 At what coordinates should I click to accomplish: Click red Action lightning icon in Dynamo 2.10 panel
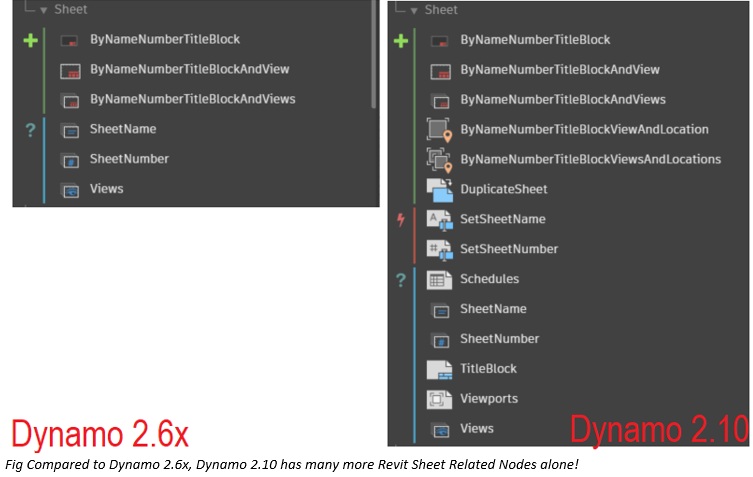coord(401,220)
